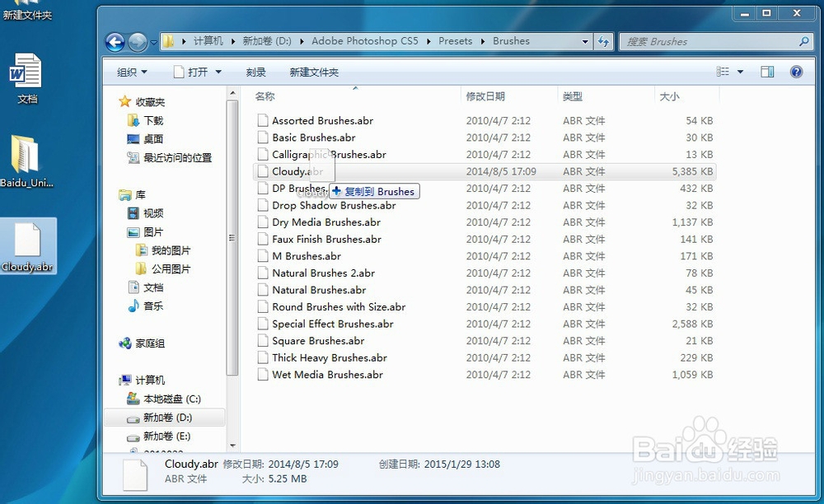Select Adobe Photoshop CS5 in the breadcrumb
Screen dimensions: 824x504
point(365,41)
